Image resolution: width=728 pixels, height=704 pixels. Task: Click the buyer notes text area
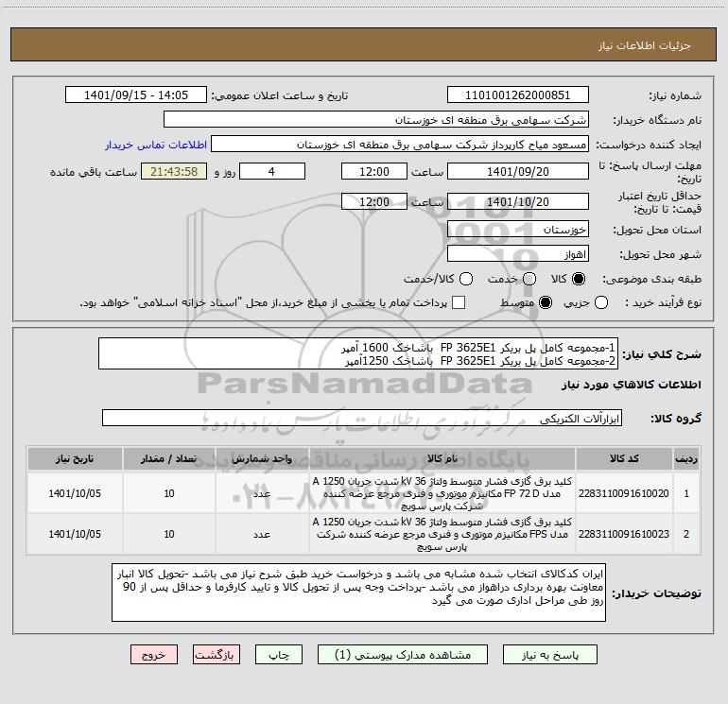coord(358,592)
